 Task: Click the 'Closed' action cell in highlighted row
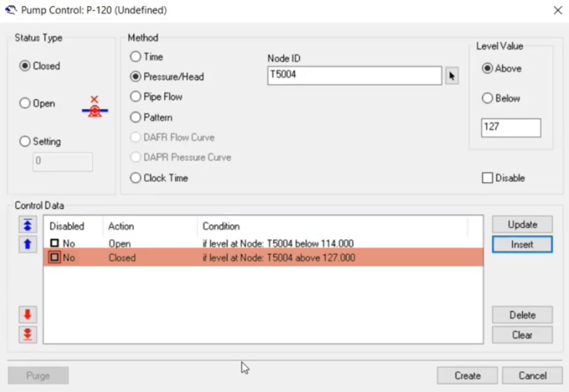click(122, 258)
